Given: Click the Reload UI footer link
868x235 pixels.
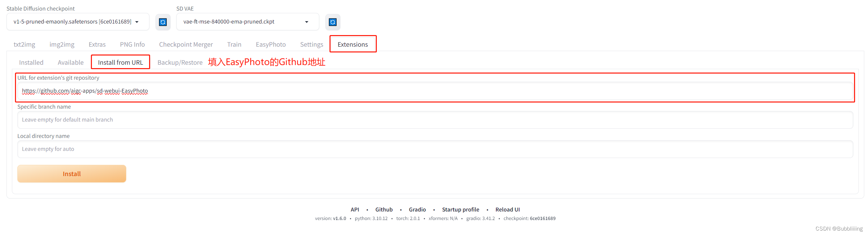Looking at the screenshot, I should tap(507, 209).
